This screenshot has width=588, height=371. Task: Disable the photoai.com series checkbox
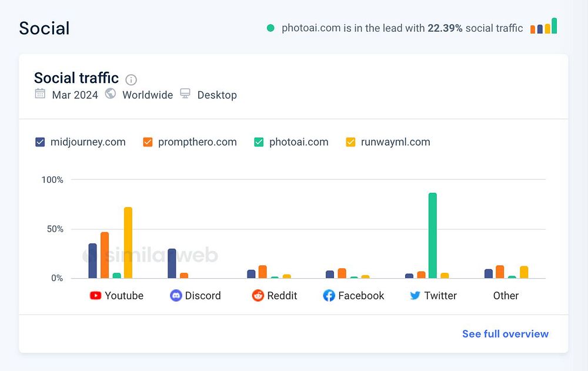(259, 142)
